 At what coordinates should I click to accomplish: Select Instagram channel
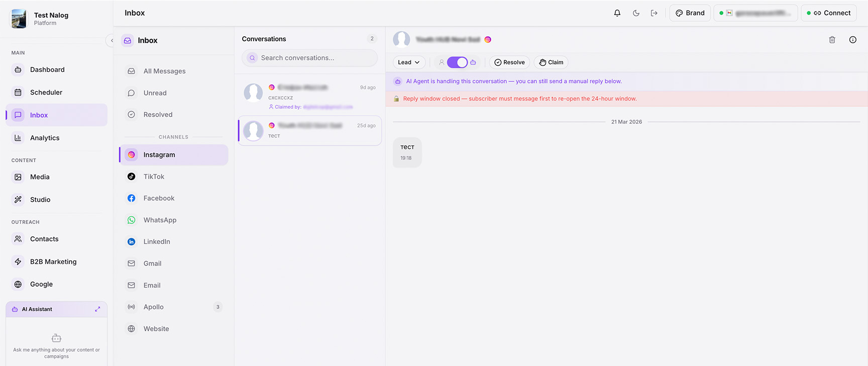pos(174,155)
